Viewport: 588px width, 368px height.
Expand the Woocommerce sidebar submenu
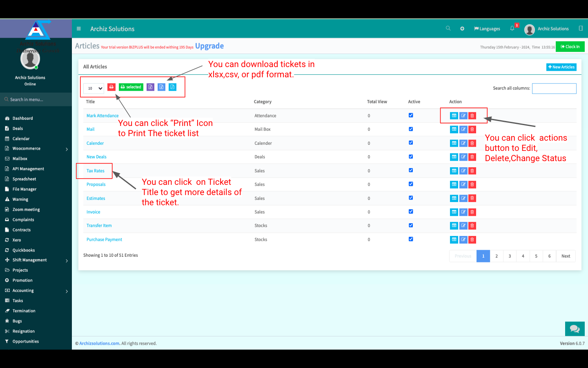click(67, 149)
